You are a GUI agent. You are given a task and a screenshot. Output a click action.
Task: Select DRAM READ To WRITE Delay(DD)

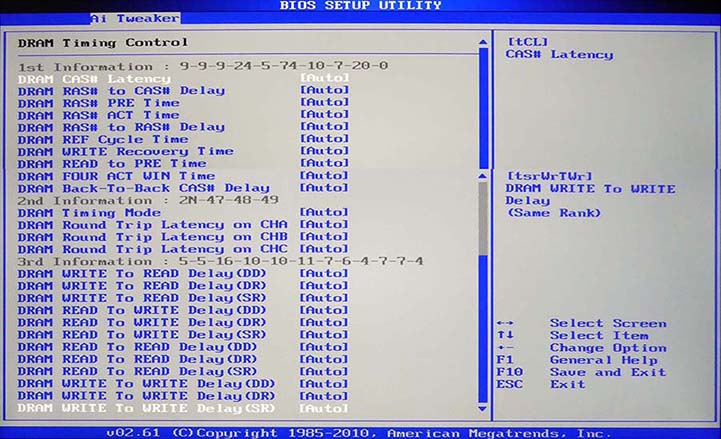pos(183,311)
